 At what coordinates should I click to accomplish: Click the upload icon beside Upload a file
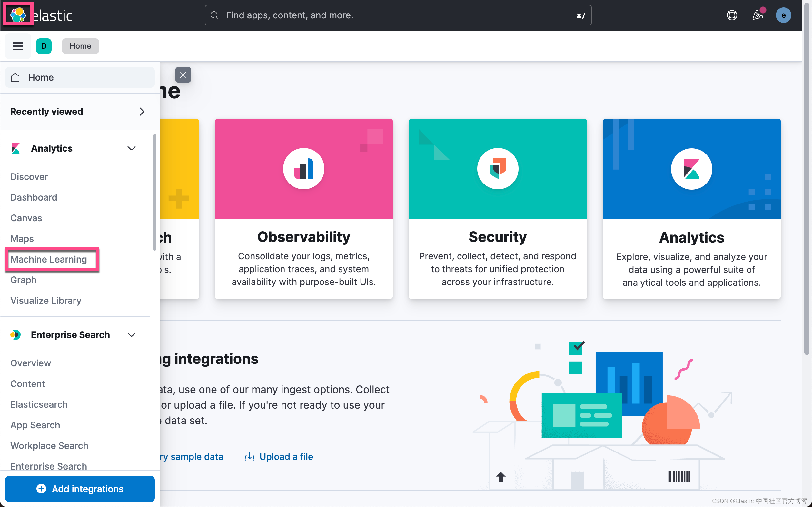249,457
